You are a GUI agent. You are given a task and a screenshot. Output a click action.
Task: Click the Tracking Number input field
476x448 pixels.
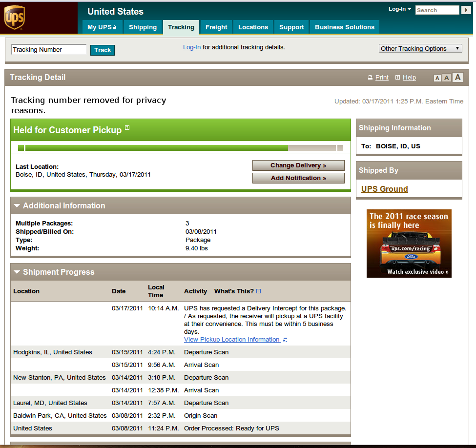49,49
